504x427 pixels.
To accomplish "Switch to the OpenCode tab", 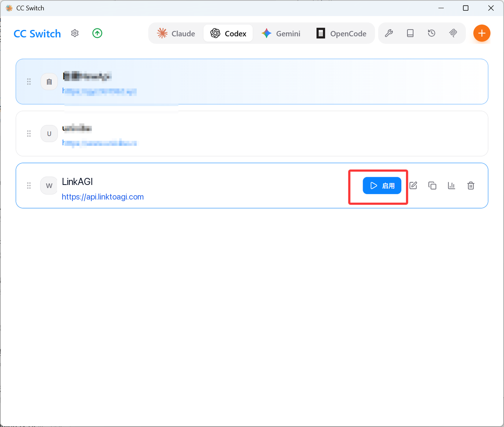I will pyautogui.click(x=341, y=33).
